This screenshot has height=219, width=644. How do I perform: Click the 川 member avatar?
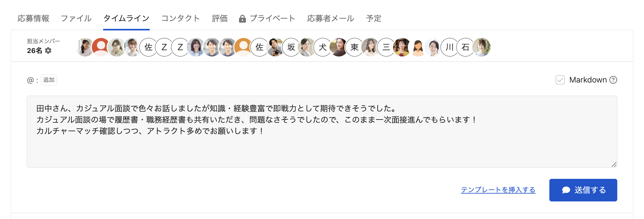click(450, 47)
